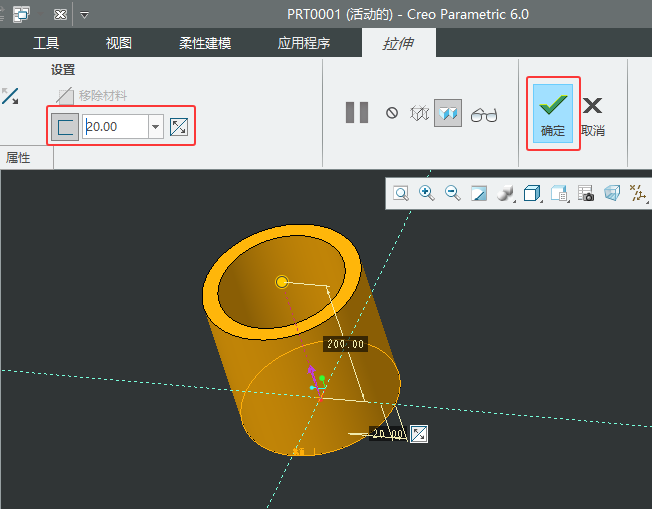Flip the thickness side in ribbon
652x509 pixels.
pyautogui.click(x=179, y=127)
